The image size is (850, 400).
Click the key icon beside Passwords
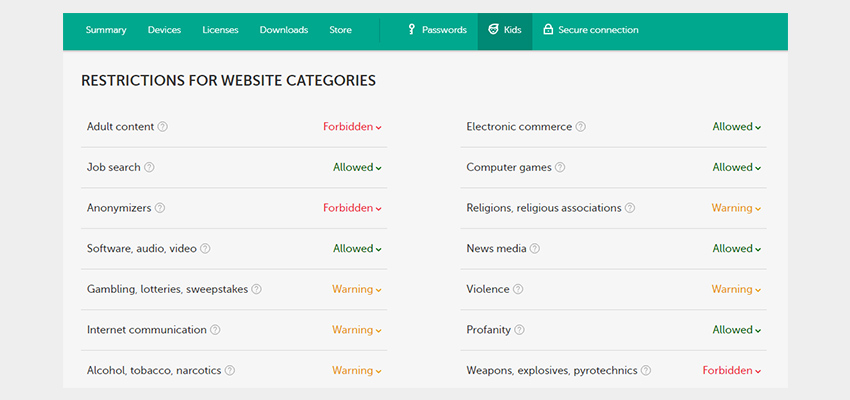pyautogui.click(x=411, y=30)
